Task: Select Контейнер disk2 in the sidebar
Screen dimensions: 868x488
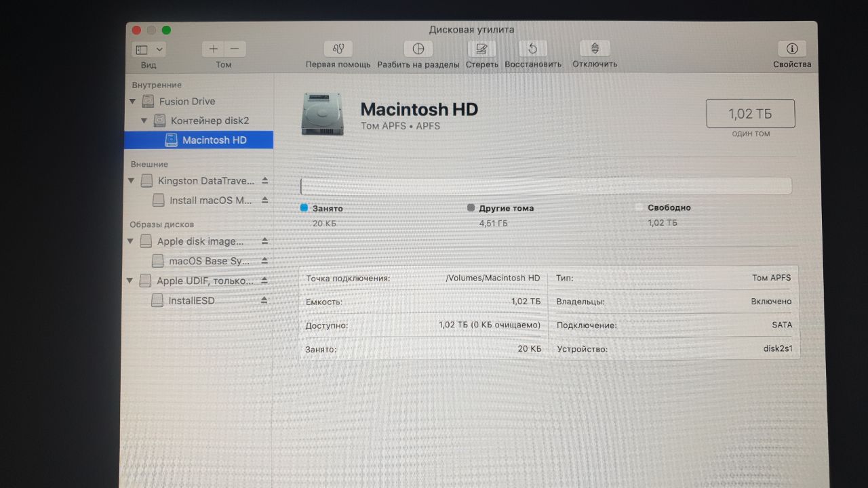Action: pyautogui.click(x=210, y=121)
